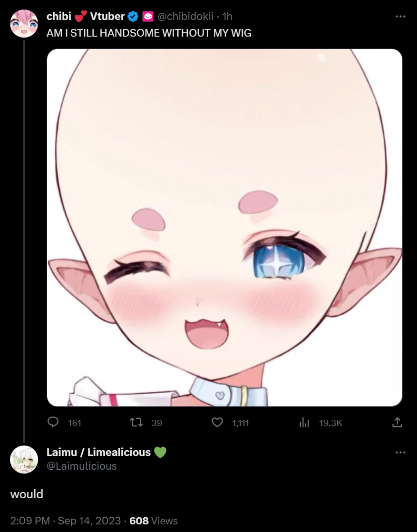Viewport: 417px width, 532px height.
Task: Open the bald chibi image attachment
Action: click(x=224, y=227)
